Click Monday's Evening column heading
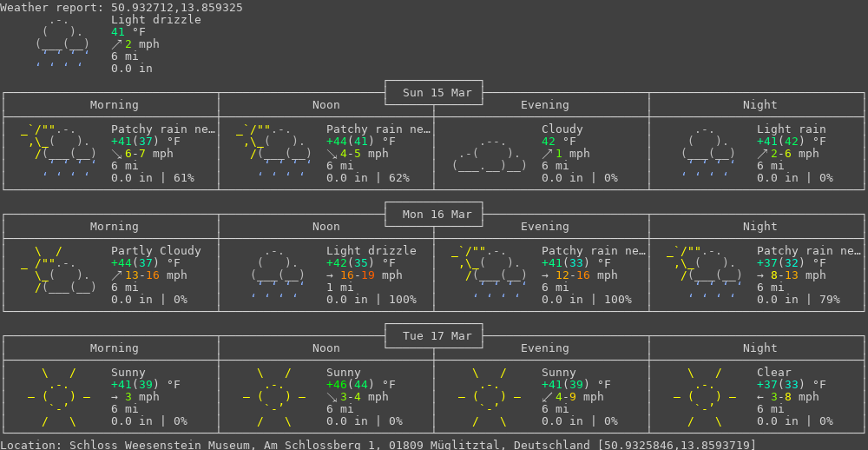The width and height of the screenshot is (868, 450). 544,227
